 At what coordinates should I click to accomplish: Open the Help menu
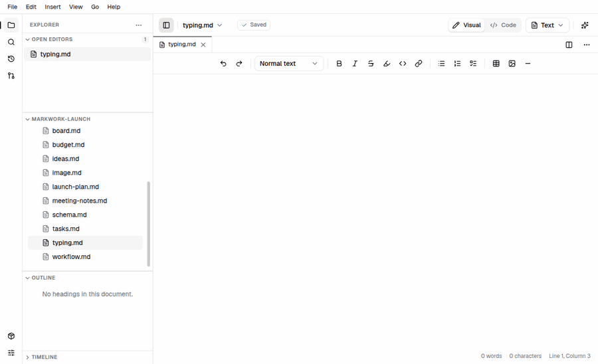tap(114, 7)
